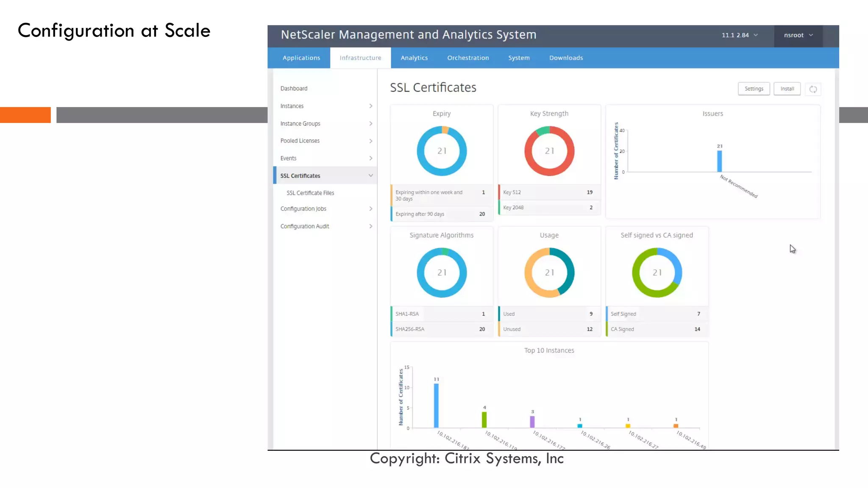Click the Install button

coord(787,89)
